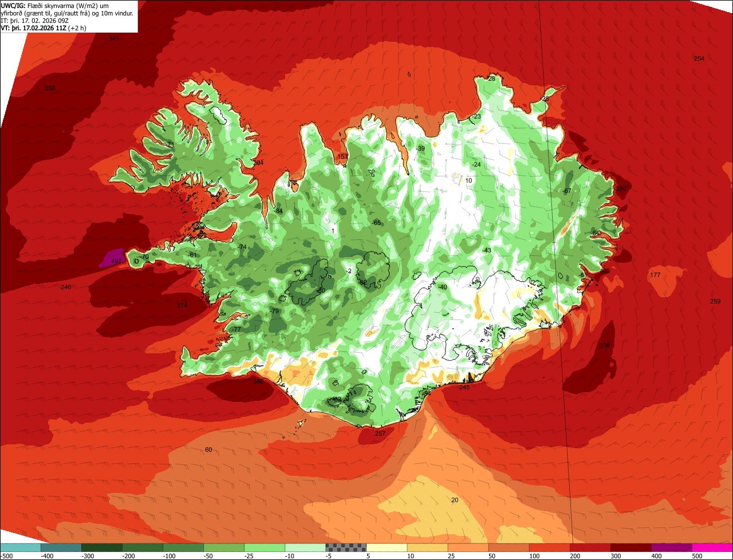Click the dark teal -400 to -300 legend swatch
733x560 pixels.
coord(61,547)
